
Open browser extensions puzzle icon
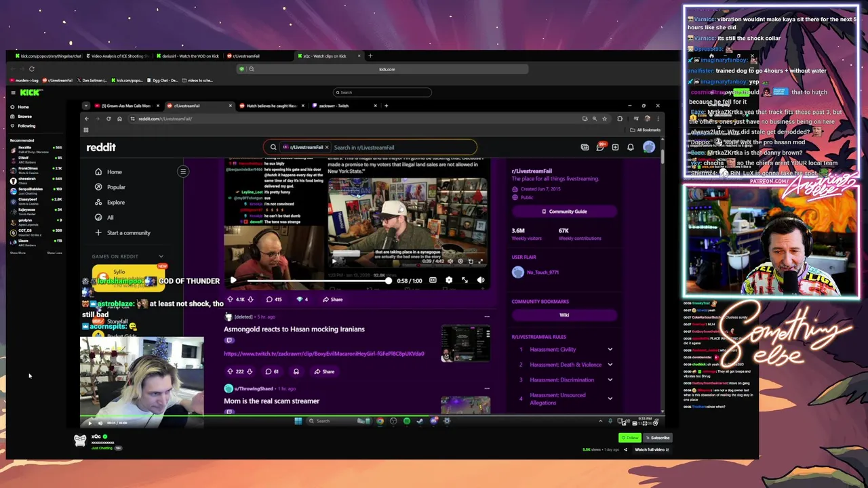(x=620, y=119)
